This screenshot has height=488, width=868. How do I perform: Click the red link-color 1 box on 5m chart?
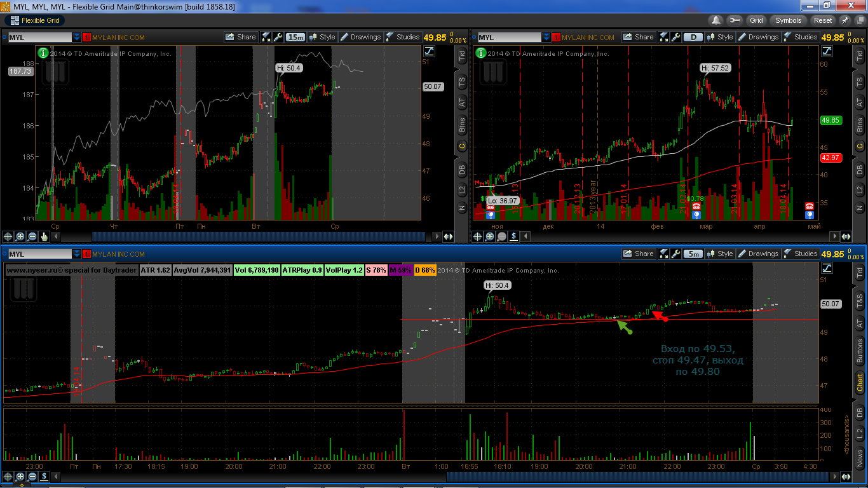pos(86,254)
